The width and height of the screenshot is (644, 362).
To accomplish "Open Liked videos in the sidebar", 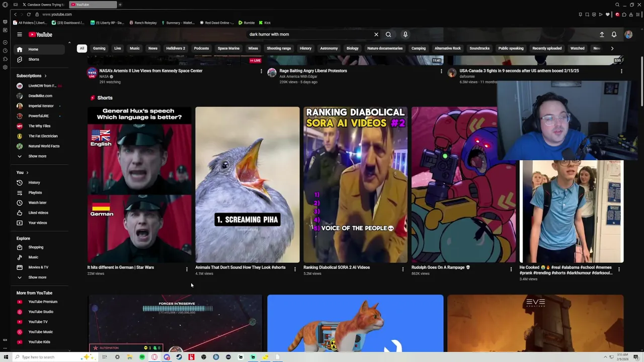I will [39, 213].
